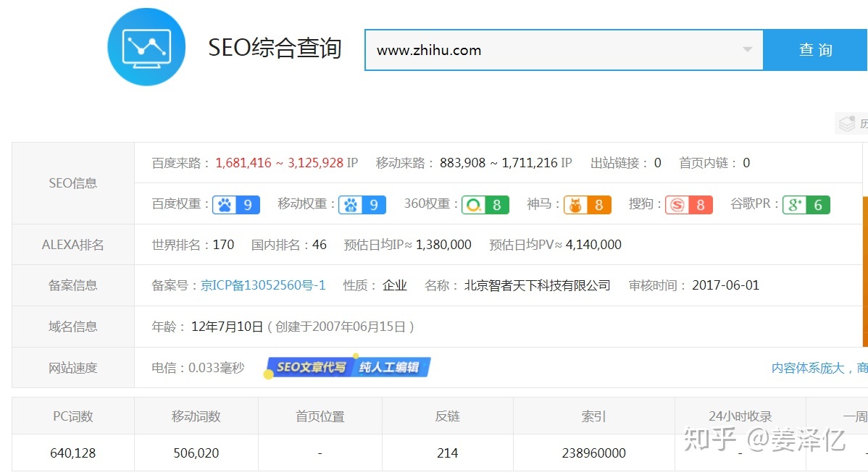Click the SEO综合查询 blue monitor logo
Viewport: 868px width, 475px height.
point(146,47)
